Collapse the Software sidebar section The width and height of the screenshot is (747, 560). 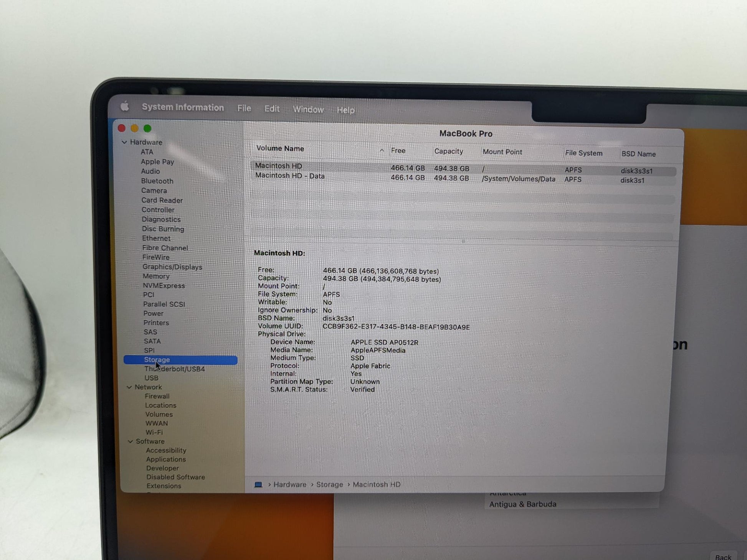(131, 441)
